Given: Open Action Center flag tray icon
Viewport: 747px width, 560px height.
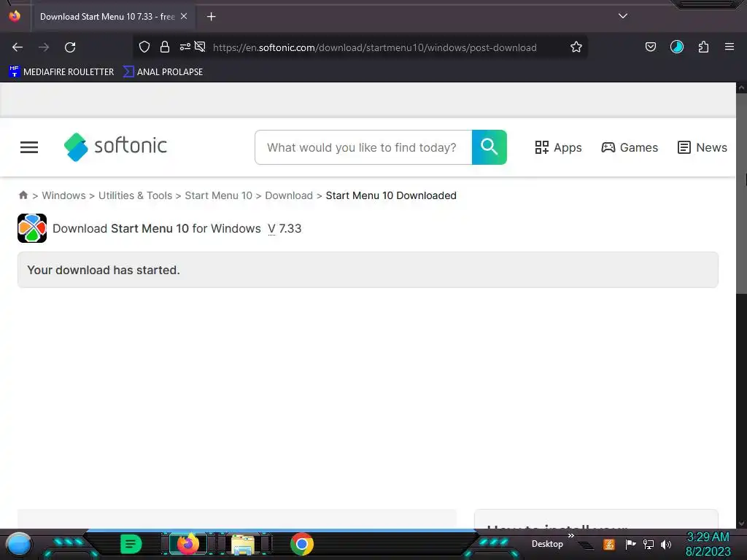Looking at the screenshot, I should (630, 544).
